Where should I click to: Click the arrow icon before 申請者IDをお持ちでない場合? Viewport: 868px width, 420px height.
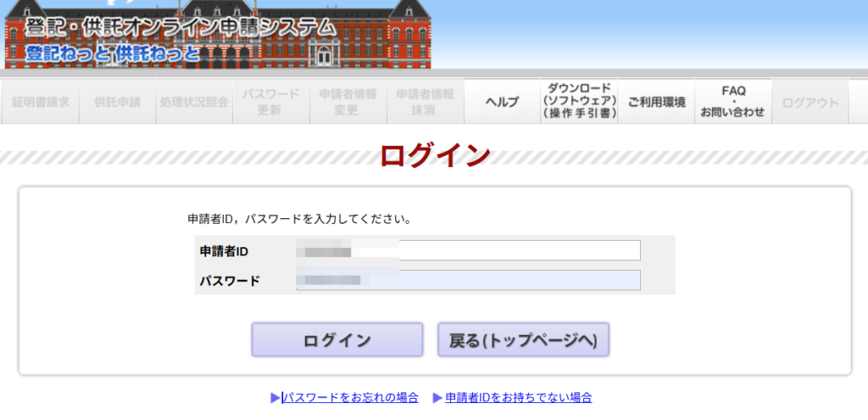point(437,397)
